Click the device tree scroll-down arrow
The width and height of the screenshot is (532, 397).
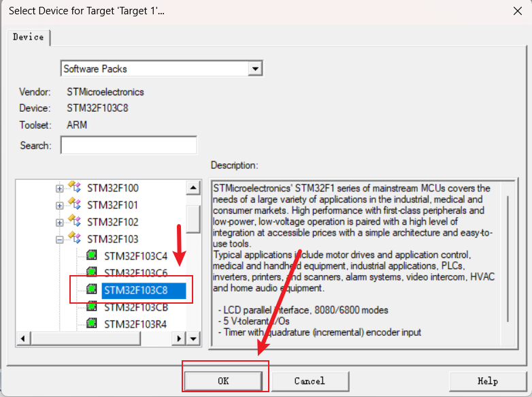193,338
